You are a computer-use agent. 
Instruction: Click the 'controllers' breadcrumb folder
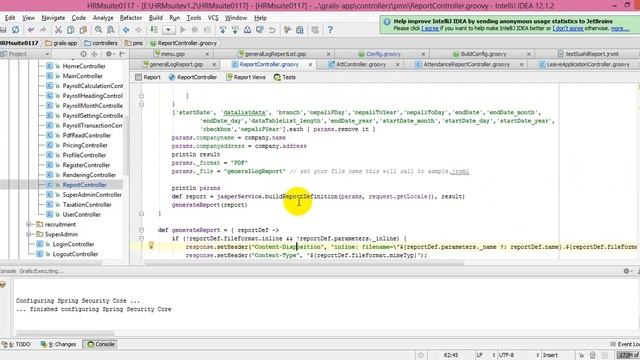pos(100,43)
